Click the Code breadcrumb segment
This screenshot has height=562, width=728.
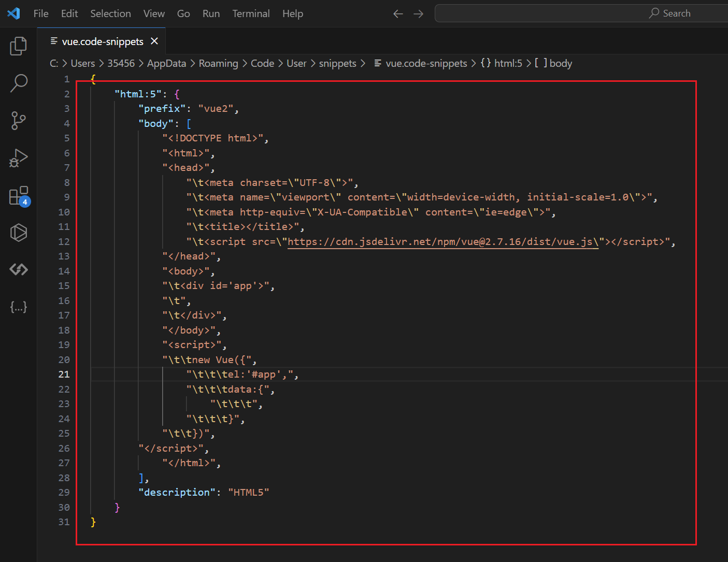click(262, 63)
